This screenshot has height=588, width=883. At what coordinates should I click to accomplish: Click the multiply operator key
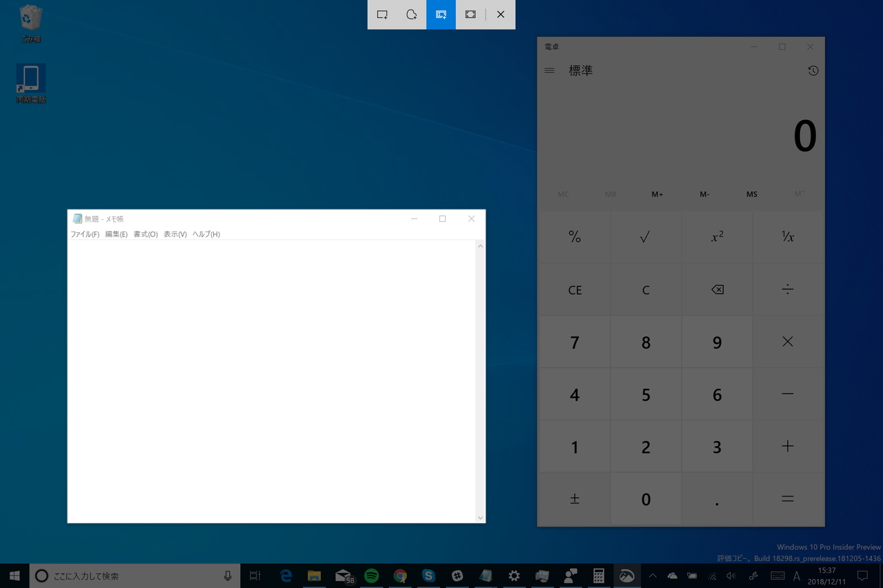click(x=788, y=342)
